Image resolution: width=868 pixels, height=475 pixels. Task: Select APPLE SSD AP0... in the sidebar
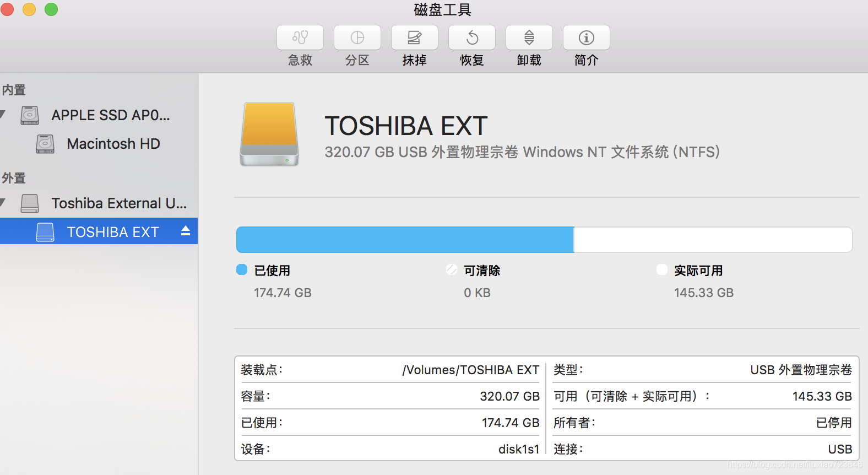[111, 115]
